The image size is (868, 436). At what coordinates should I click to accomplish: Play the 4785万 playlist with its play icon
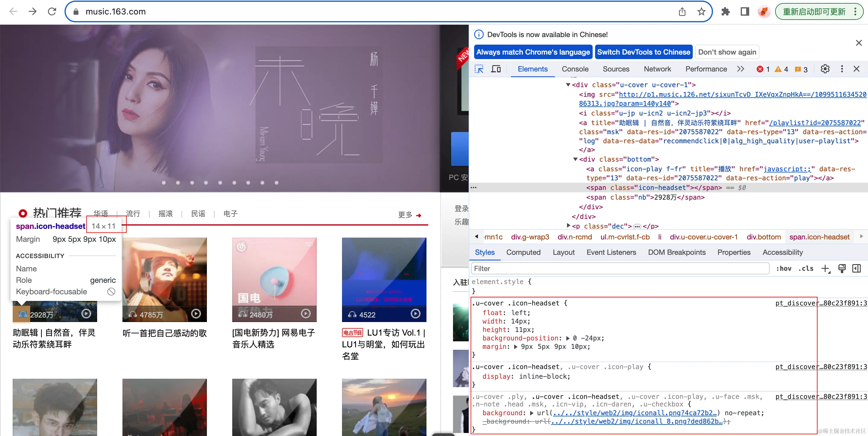click(x=196, y=314)
